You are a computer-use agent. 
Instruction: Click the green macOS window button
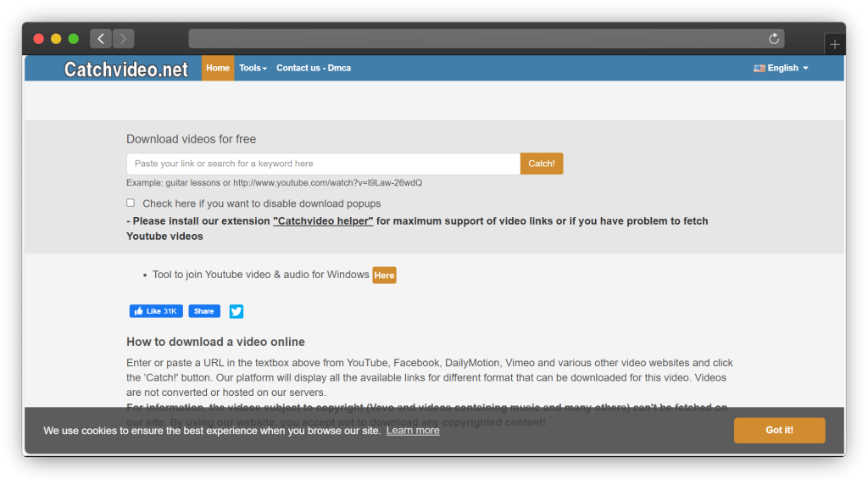(x=74, y=39)
